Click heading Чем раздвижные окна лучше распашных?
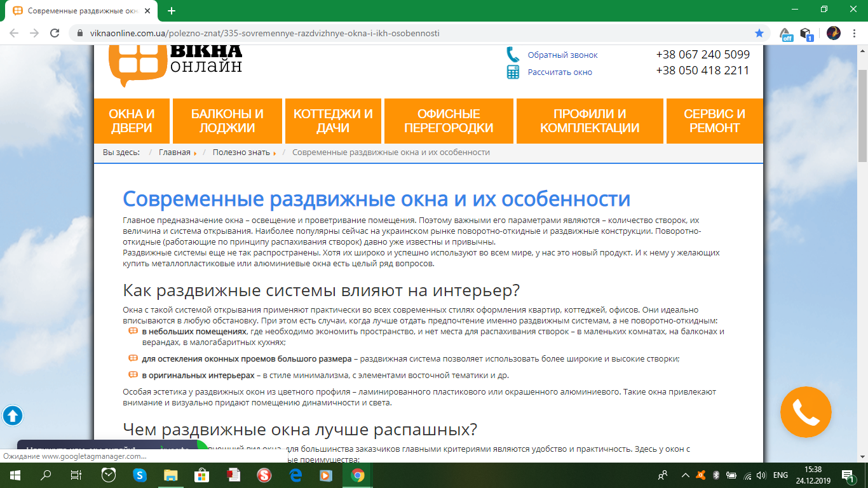This screenshot has width=868, height=488. click(300, 430)
